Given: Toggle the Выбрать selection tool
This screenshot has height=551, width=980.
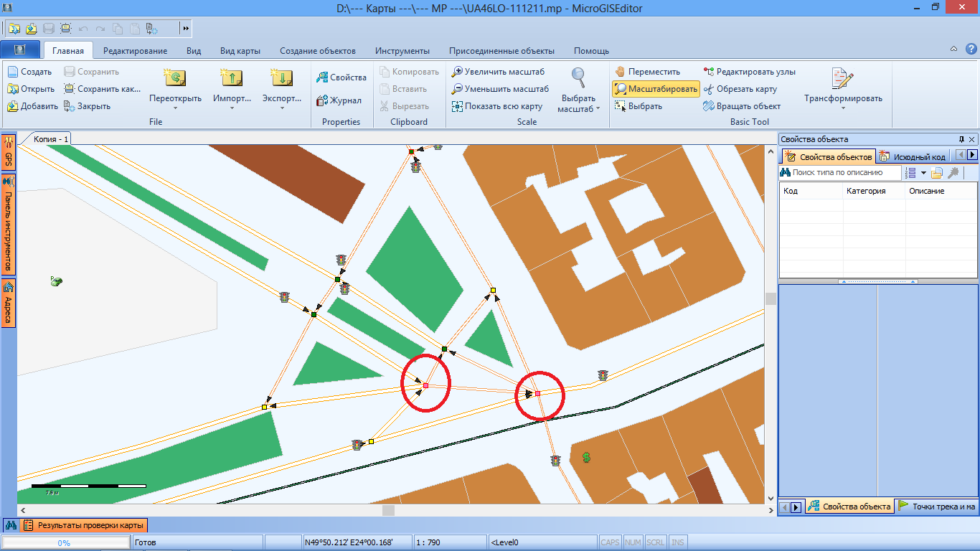Looking at the screenshot, I should pyautogui.click(x=639, y=106).
